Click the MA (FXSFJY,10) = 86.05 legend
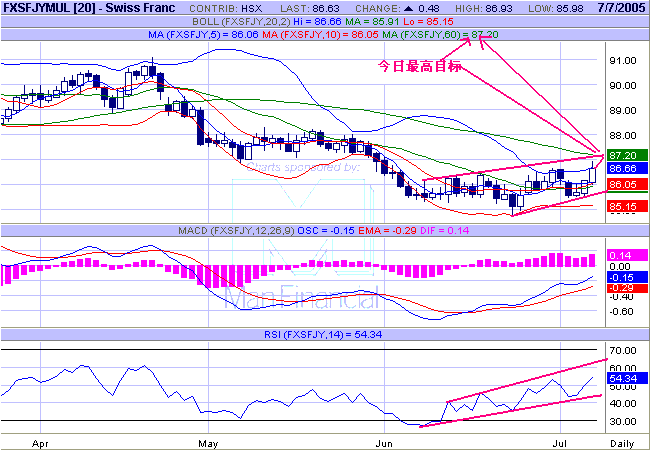The image size is (650, 450). click(x=320, y=35)
